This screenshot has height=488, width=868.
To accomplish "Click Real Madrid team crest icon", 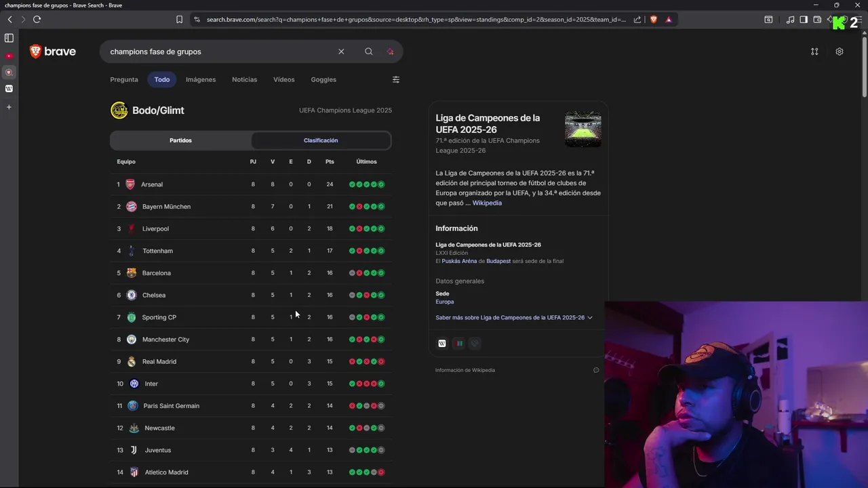I will pyautogui.click(x=132, y=361).
